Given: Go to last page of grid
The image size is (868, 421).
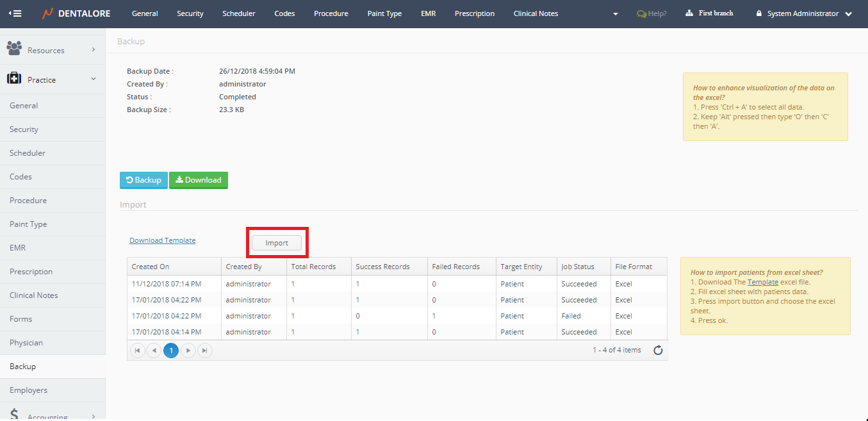Looking at the screenshot, I should coord(204,351).
